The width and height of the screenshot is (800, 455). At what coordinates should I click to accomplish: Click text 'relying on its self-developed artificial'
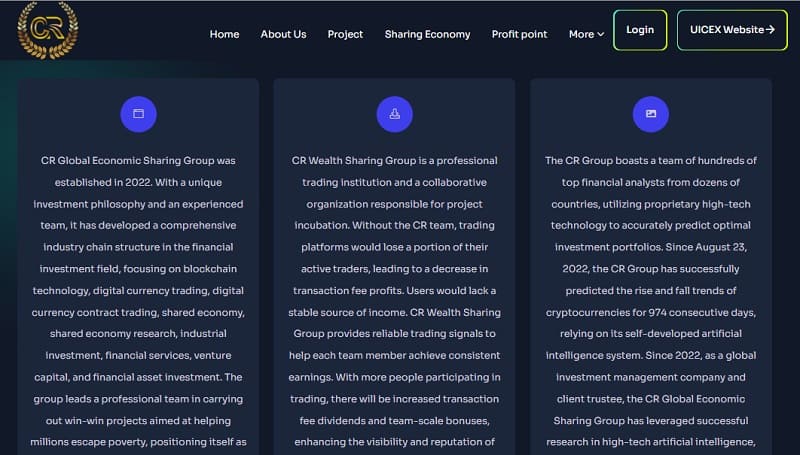651,334
